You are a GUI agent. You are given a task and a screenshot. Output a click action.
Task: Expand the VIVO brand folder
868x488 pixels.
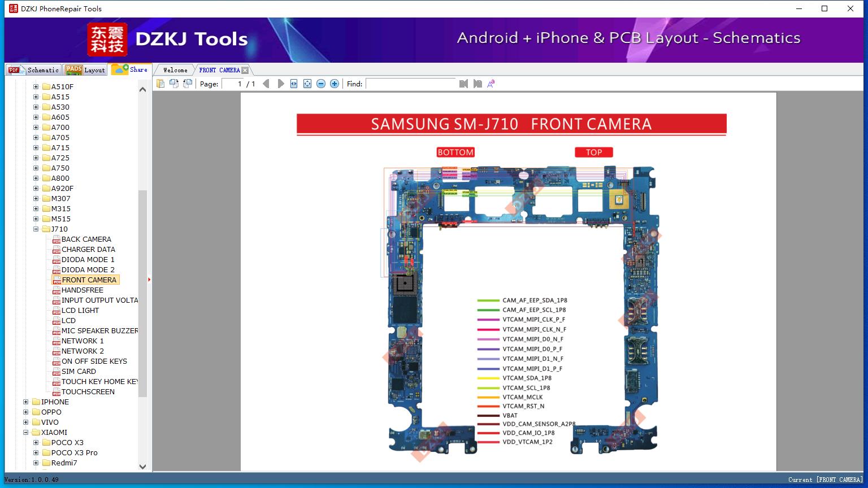[x=26, y=422]
